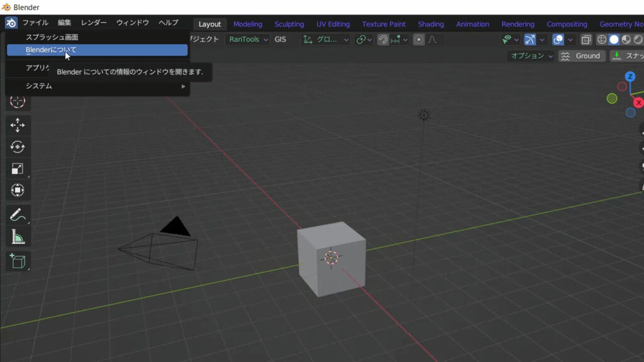Screen dimensions: 644x362
Task: Select the Measure ruler tool
Action: pyautogui.click(x=17, y=237)
